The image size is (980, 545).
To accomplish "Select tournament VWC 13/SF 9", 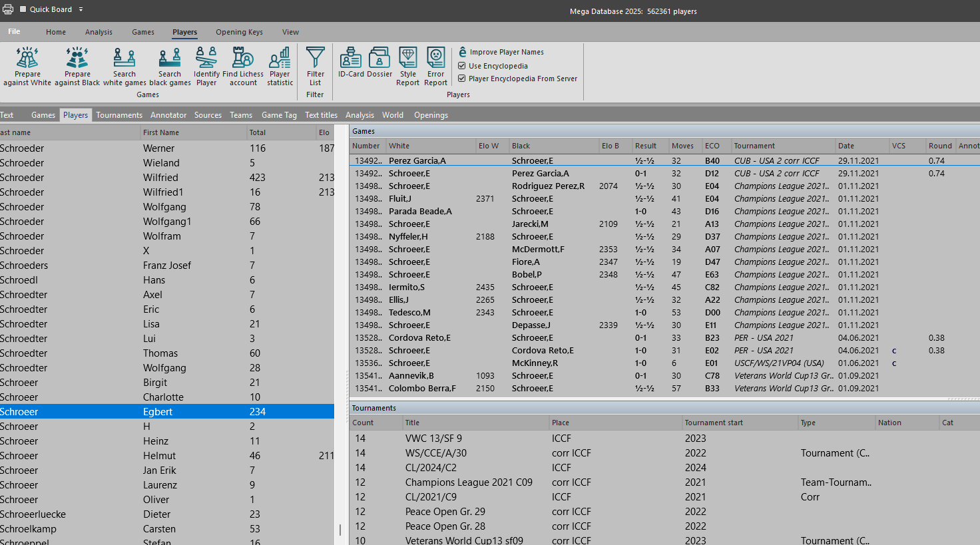I will tap(664, 439).
